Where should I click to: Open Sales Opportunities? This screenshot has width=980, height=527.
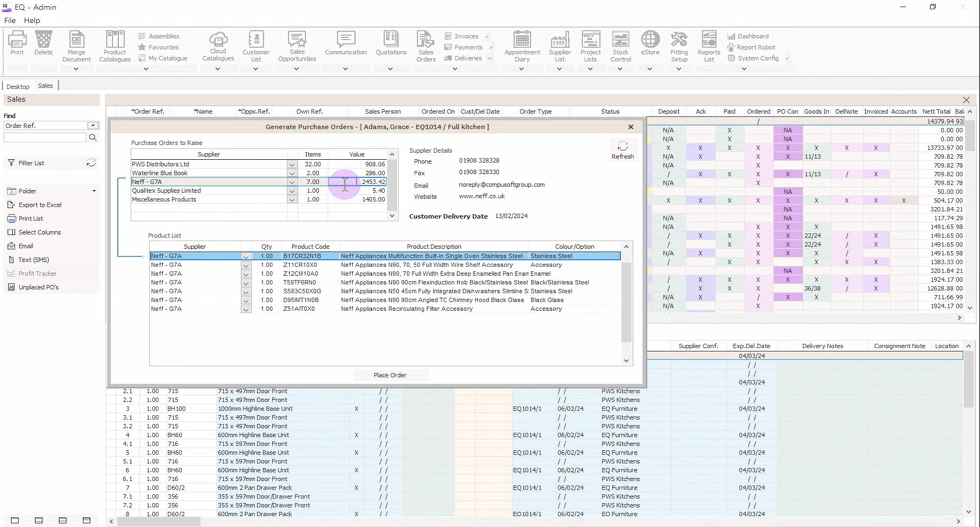point(297,47)
